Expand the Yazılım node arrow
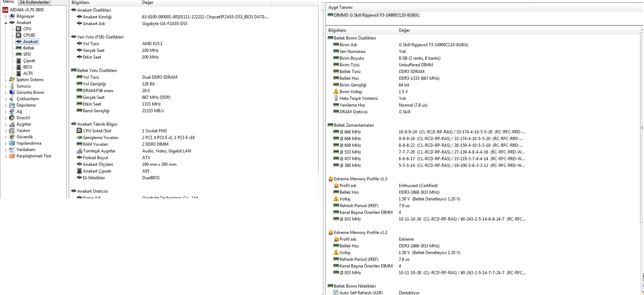The height and width of the screenshot is (295, 644). click(6, 131)
